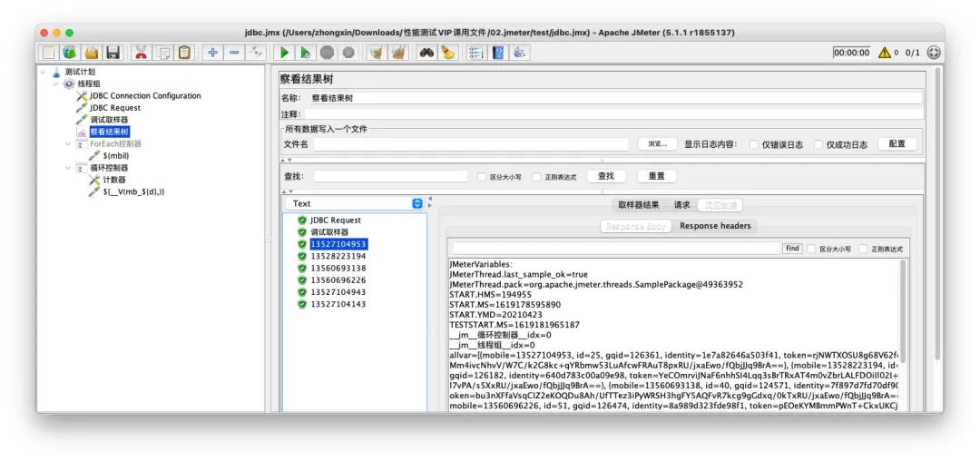This screenshot has width=980, height=461.
Task: Collapse all nodes with minus icon
Action: point(234,53)
